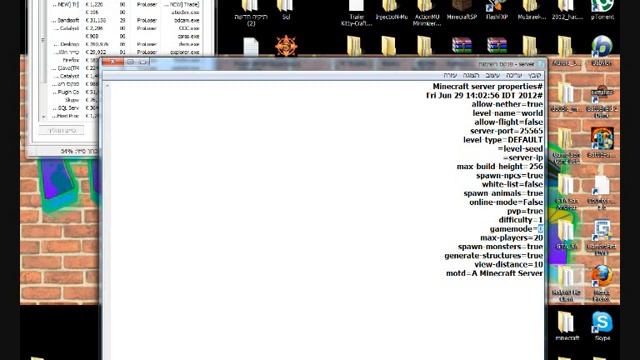Viewport: 640px width, 360px height.
Task: Launch the µTorrent shortcut
Action: pyautogui.click(x=602, y=10)
